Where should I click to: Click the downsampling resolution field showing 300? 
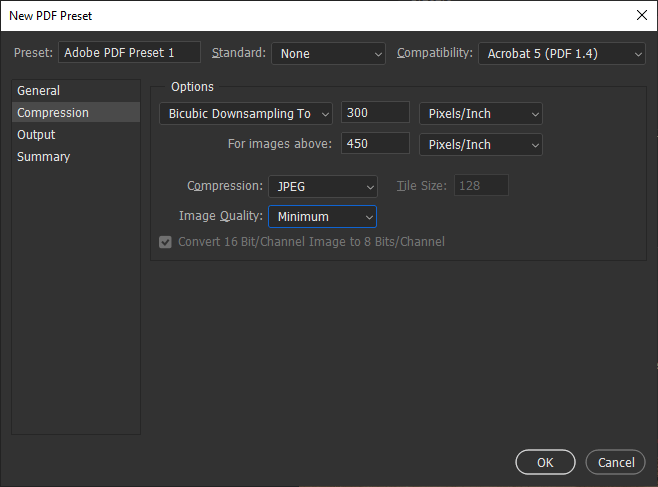[375, 114]
